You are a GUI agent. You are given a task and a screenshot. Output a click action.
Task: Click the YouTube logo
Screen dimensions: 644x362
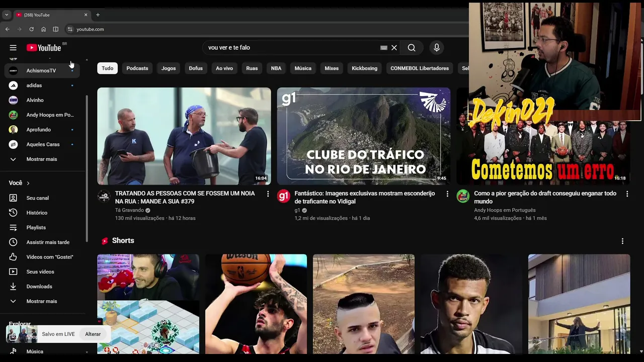click(x=44, y=48)
